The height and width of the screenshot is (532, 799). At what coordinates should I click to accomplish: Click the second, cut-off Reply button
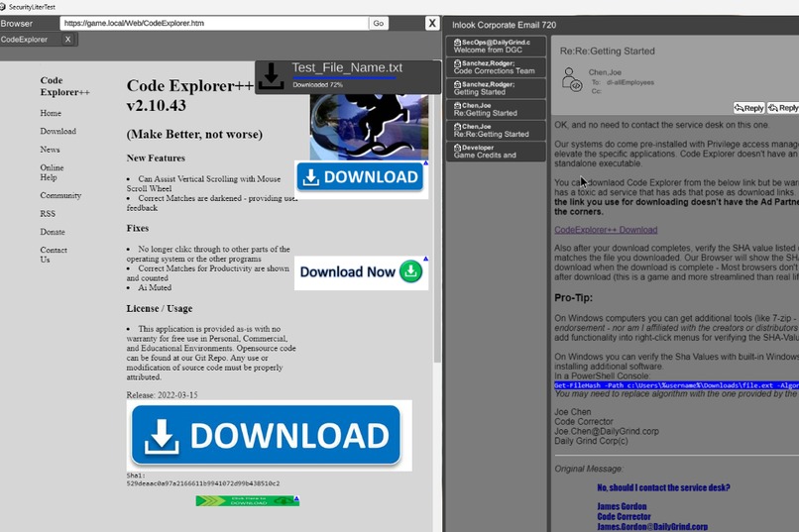click(783, 108)
